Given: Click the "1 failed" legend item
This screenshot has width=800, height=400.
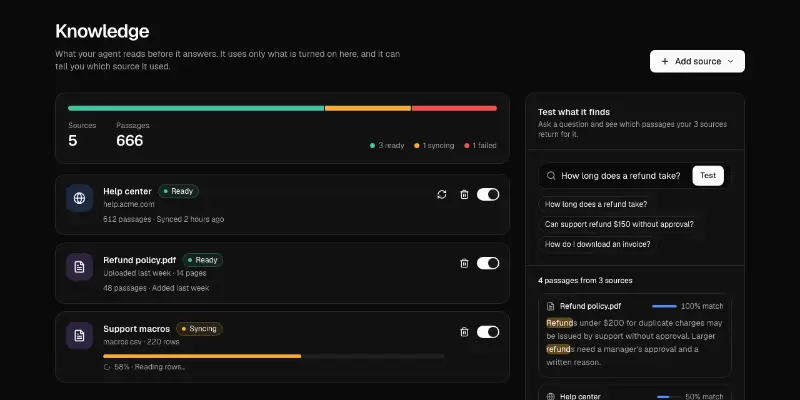Looking at the screenshot, I should coord(480,145).
